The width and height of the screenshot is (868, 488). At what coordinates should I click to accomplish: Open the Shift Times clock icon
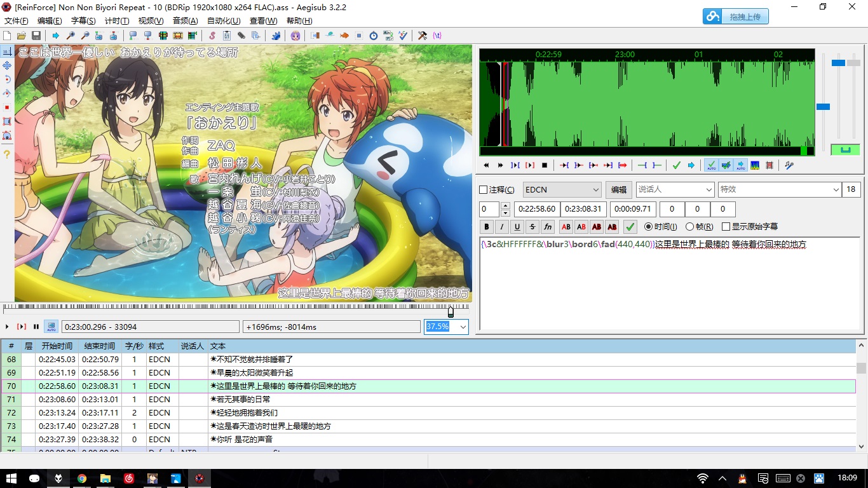(x=374, y=36)
